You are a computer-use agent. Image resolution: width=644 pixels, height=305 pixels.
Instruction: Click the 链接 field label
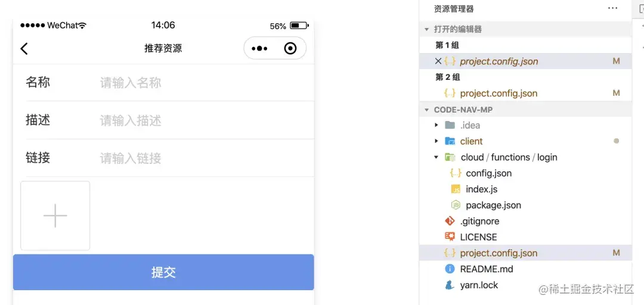38,158
